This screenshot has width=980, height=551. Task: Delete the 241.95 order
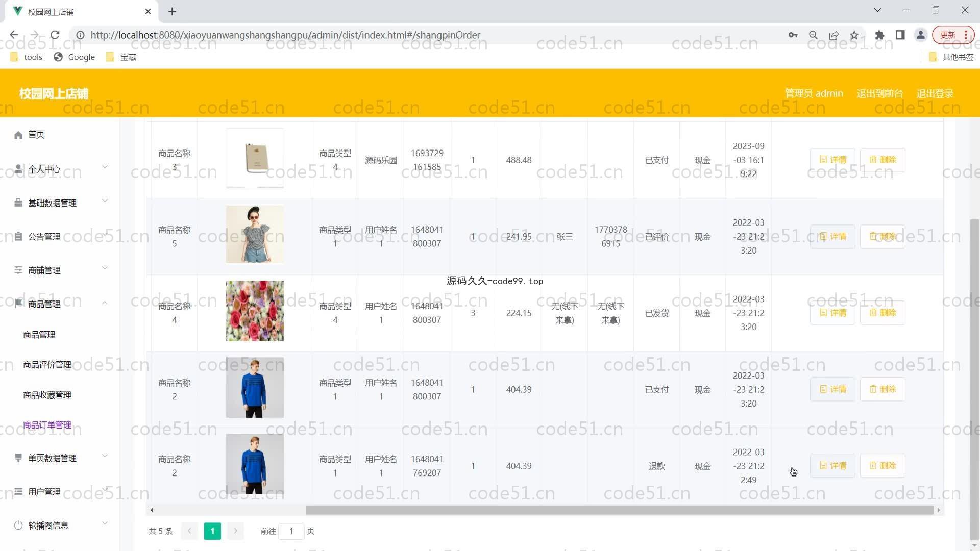point(883,236)
